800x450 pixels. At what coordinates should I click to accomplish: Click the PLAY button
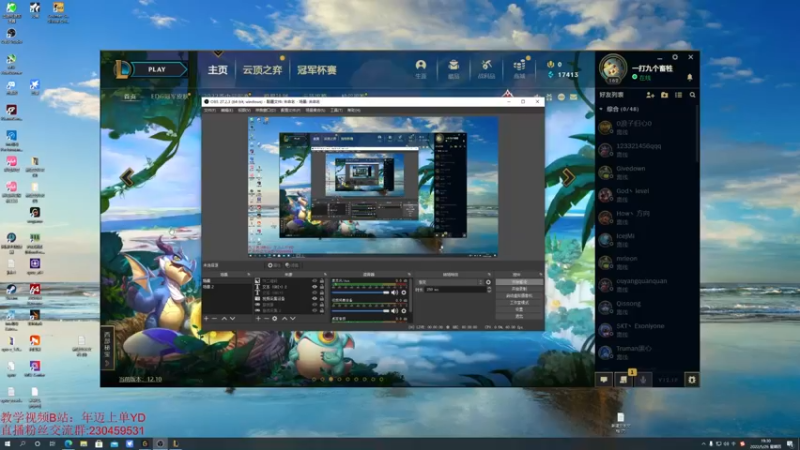(x=157, y=69)
